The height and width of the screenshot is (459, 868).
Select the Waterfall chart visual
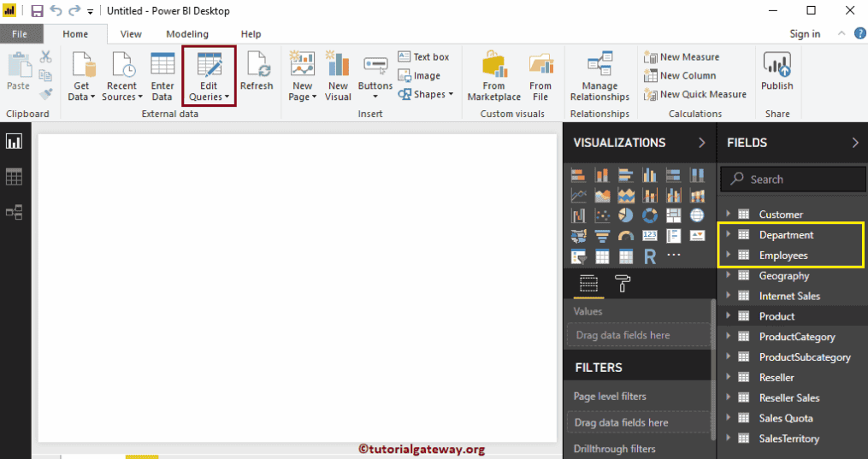click(x=578, y=215)
